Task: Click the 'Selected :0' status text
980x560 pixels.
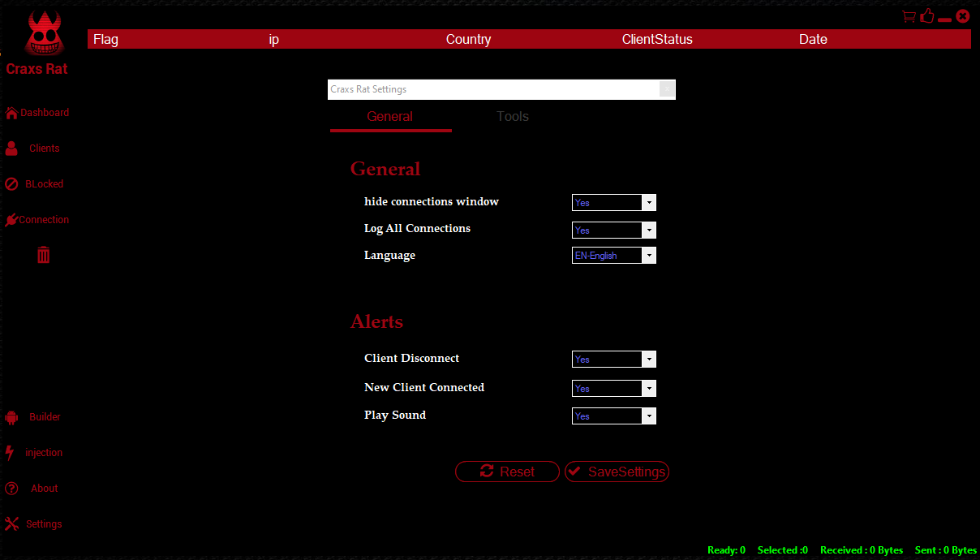Action: [x=783, y=550]
